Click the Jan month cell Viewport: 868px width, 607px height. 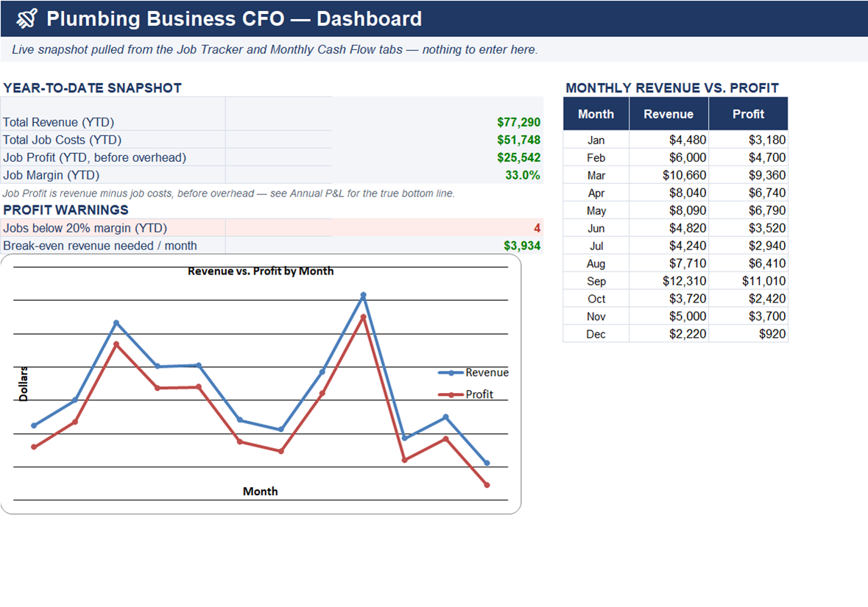pyautogui.click(x=596, y=140)
